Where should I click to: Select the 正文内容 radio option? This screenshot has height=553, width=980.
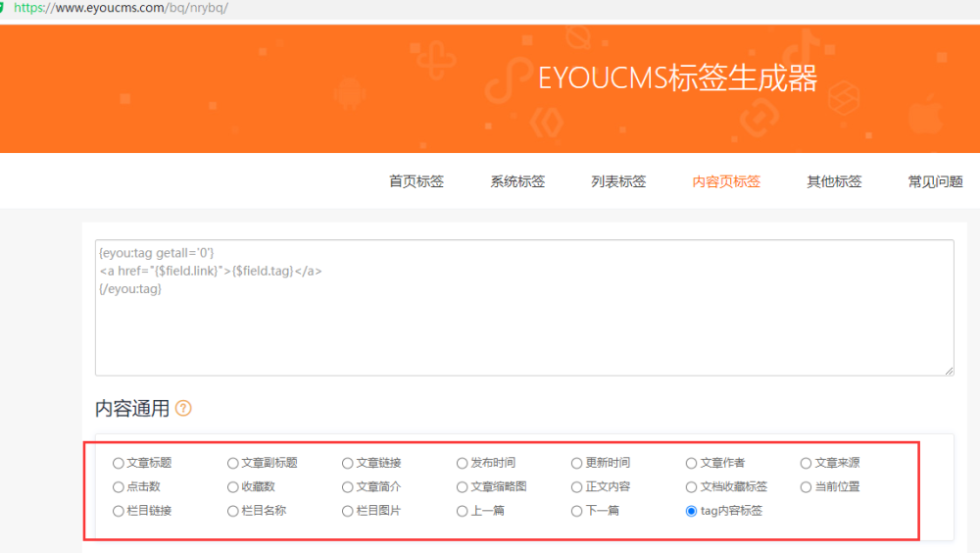577,486
